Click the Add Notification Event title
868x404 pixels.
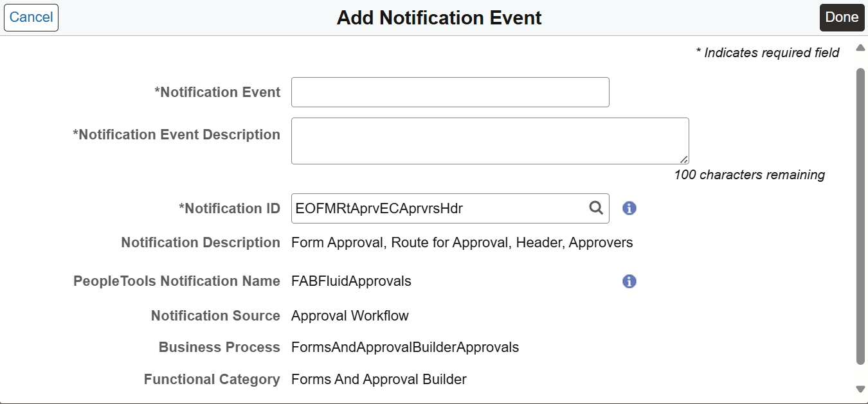point(439,17)
